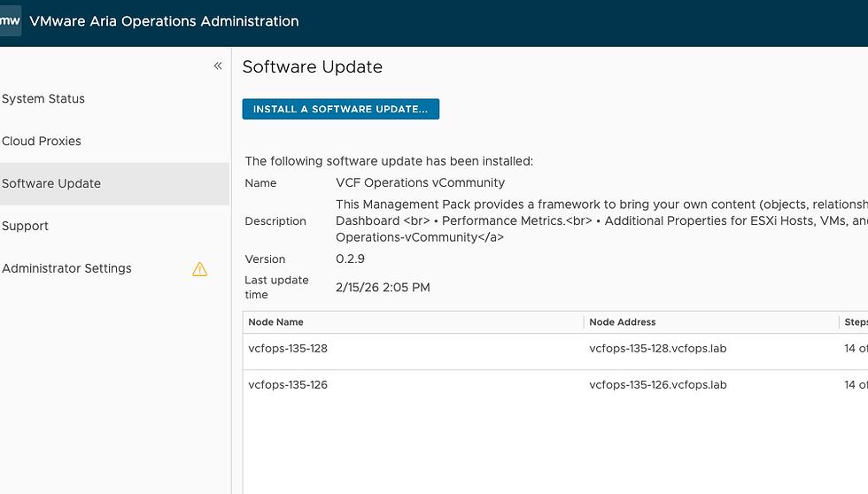
Task: Click the vcfops-135-126.vcfops.lab node address
Action: (x=657, y=385)
